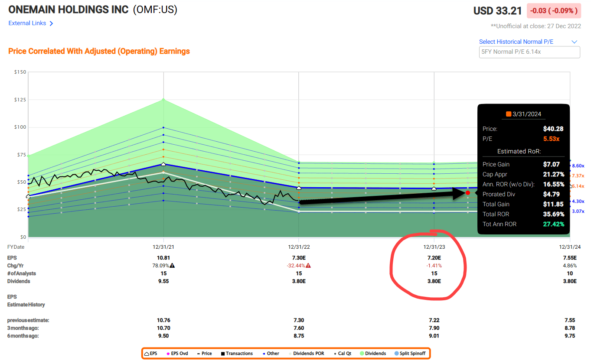Click the 4.30x P/E label right of chart
Screen dimensions: 591x364
[x=578, y=201]
